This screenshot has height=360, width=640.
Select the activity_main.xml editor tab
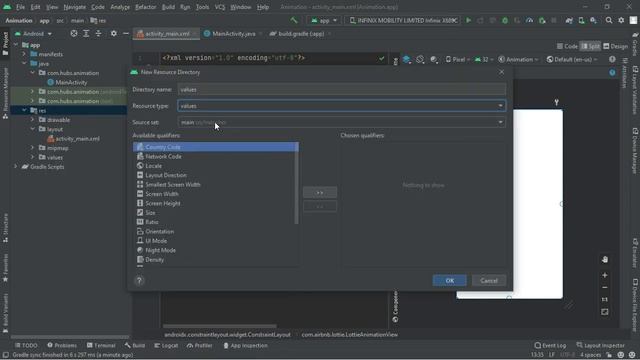tap(166, 34)
